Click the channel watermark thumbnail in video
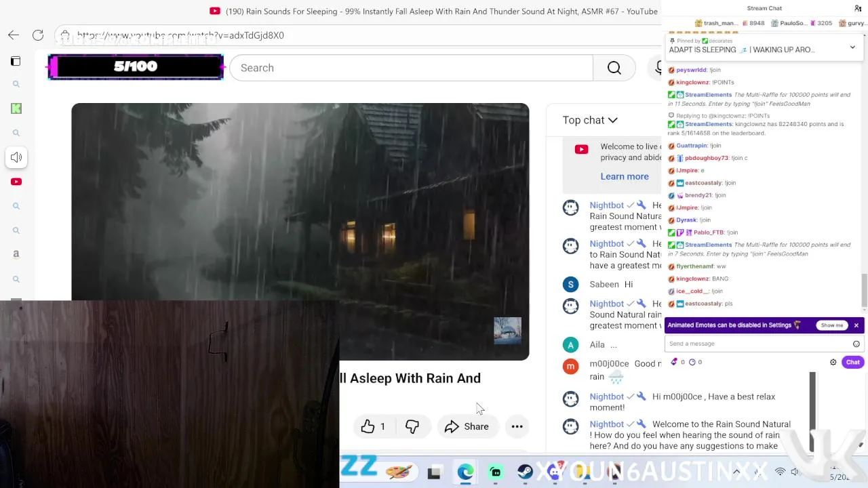The width and height of the screenshot is (868, 488). (507, 331)
